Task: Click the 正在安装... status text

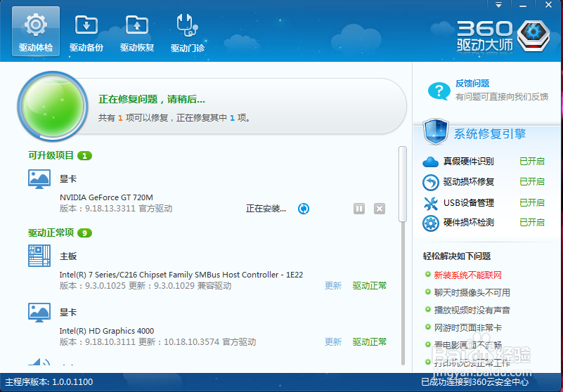Action: click(x=266, y=209)
